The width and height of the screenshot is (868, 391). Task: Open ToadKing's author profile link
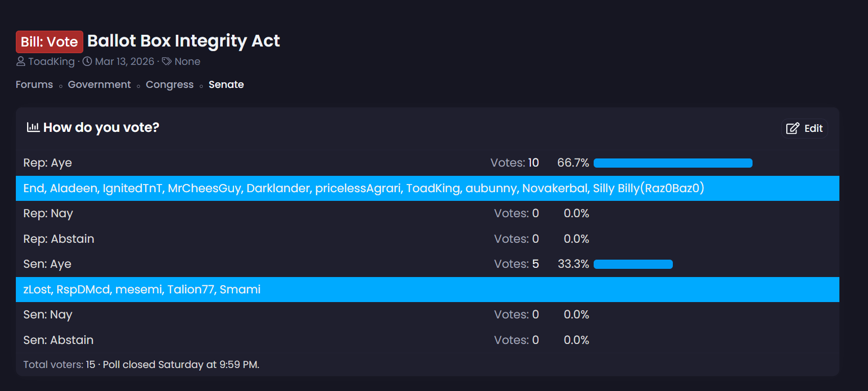(x=51, y=61)
